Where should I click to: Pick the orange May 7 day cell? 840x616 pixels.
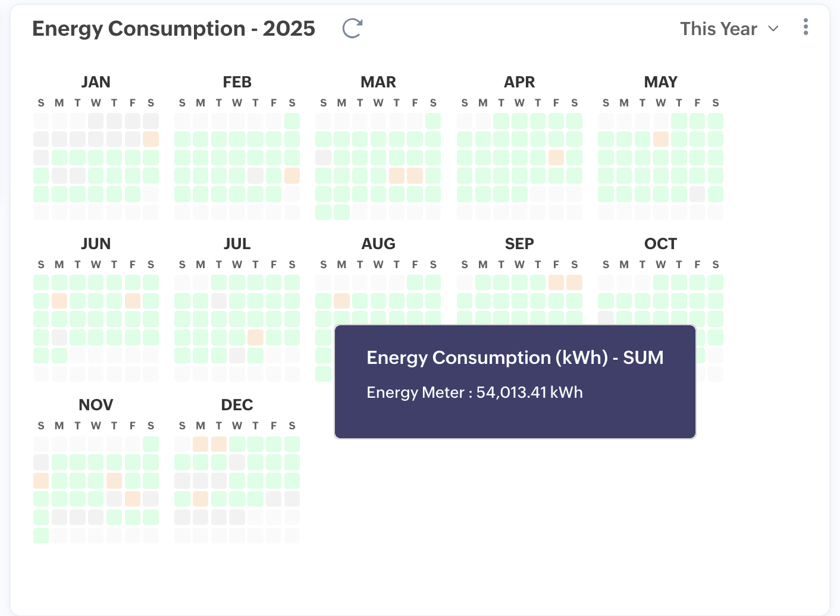click(x=661, y=139)
